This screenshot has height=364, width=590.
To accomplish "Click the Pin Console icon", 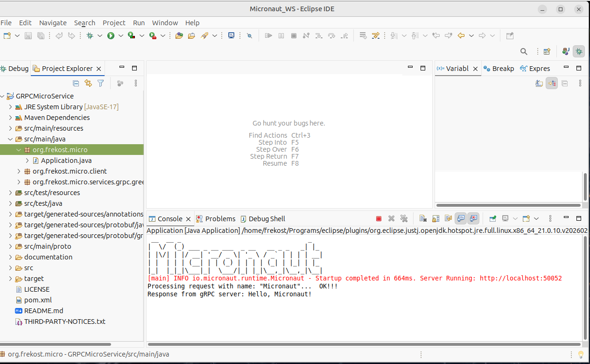I will coord(492,218).
